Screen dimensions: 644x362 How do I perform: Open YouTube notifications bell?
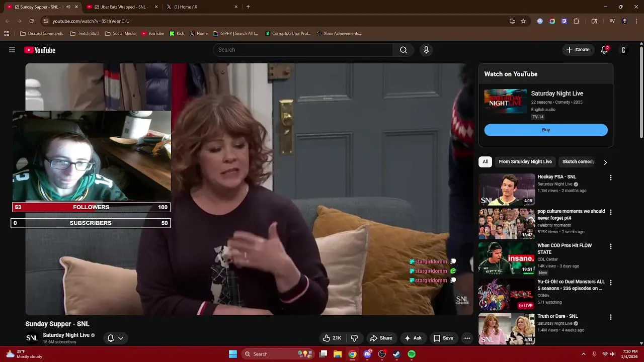(x=605, y=50)
